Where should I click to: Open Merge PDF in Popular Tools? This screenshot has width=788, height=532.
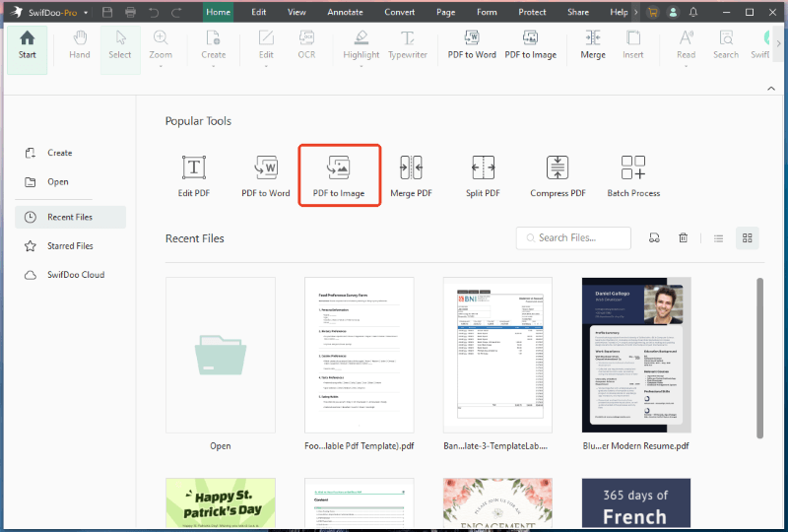411,175
